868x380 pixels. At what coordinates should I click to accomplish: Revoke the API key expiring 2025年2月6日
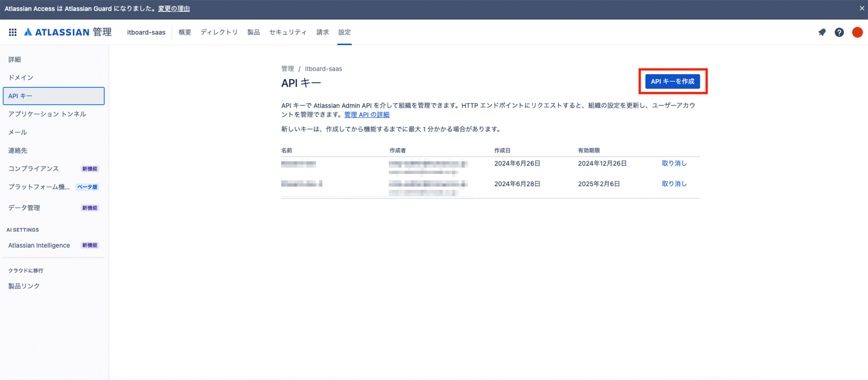coord(674,184)
